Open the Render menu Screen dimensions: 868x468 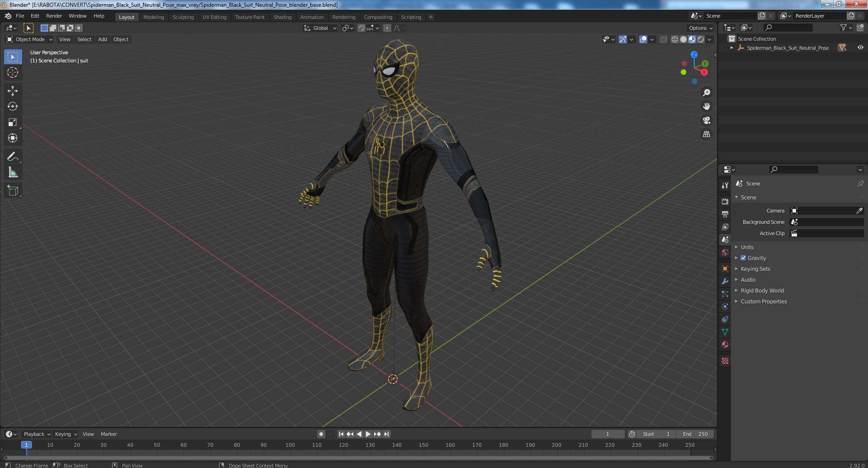(x=54, y=16)
